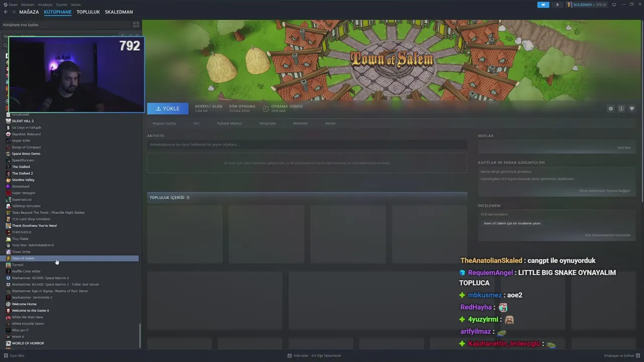
Task: Click the Super Hexagon game icon
Action: click(x=8, y=193)
